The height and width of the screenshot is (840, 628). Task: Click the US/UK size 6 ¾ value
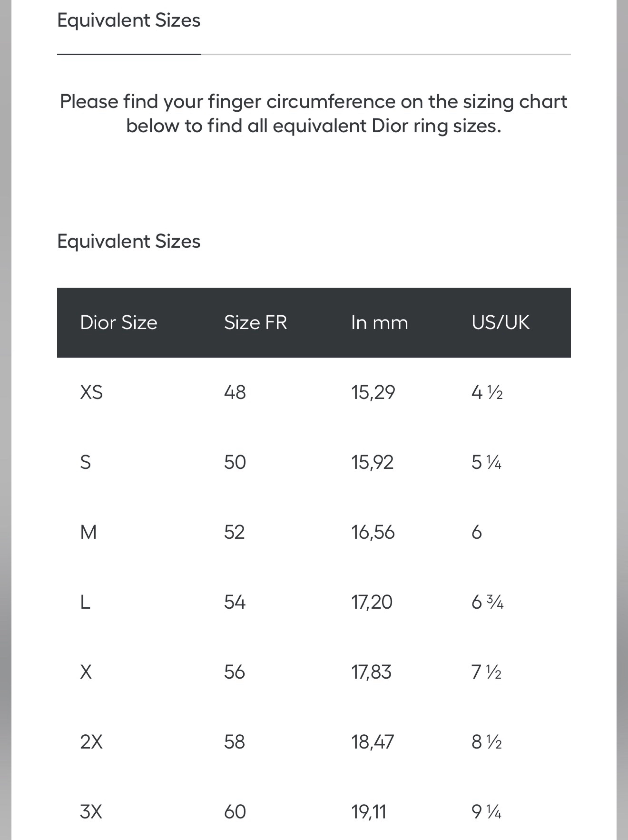click(x=487, y=602)
